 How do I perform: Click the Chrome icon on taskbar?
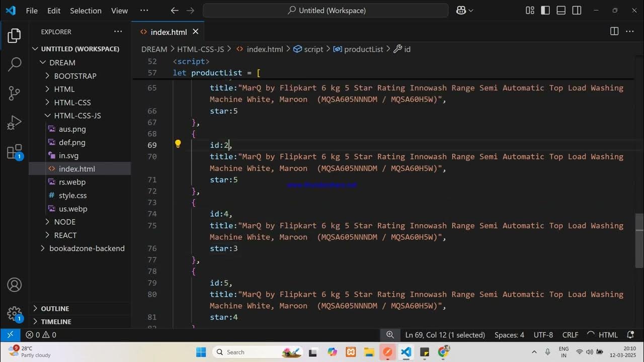coord(443,352)
